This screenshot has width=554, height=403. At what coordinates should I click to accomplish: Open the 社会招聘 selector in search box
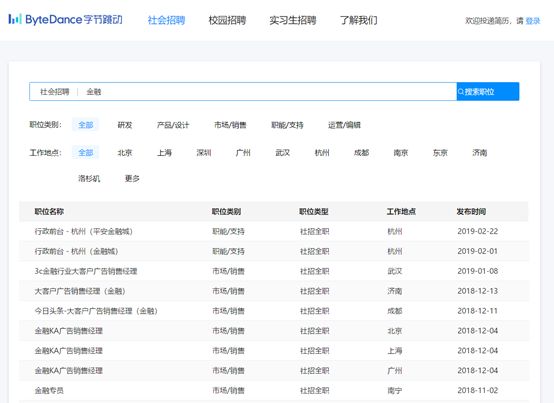coord(55,92)
